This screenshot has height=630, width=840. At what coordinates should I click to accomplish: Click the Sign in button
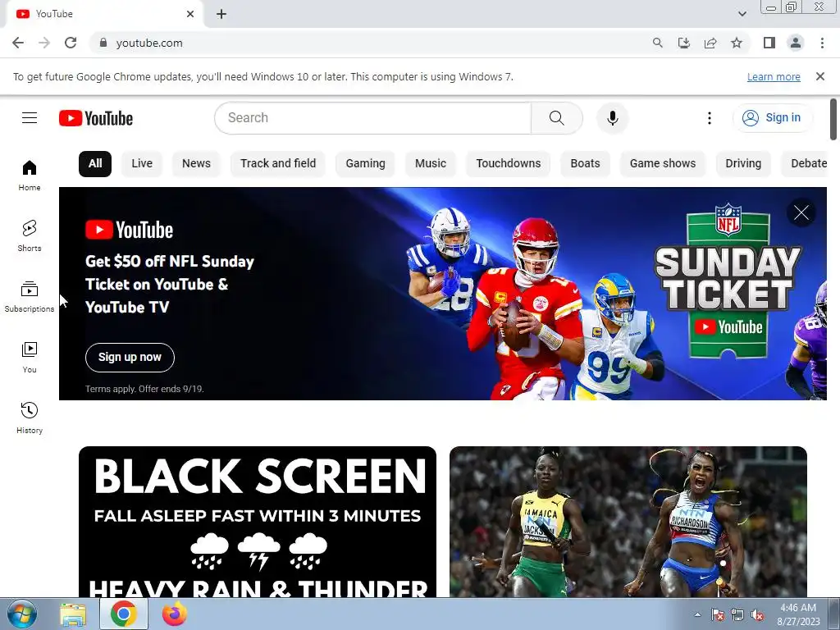(773, 118)
